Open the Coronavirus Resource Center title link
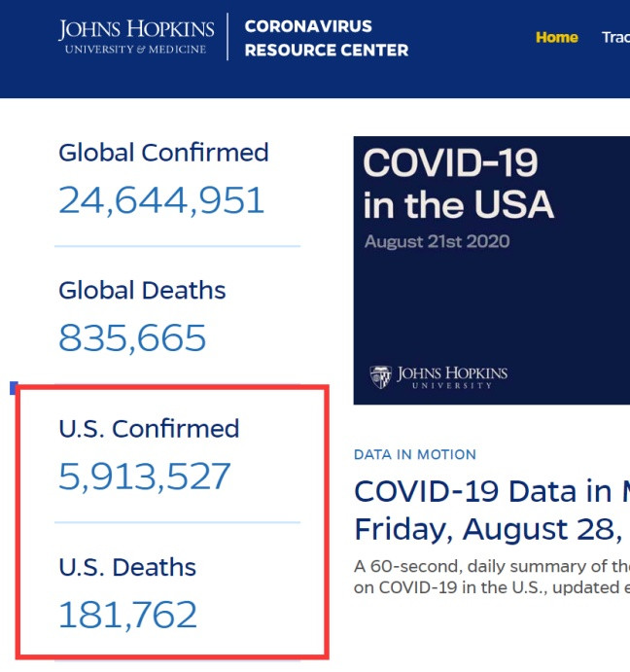Screen dimensions: 630x672 [x=326, y=38]
